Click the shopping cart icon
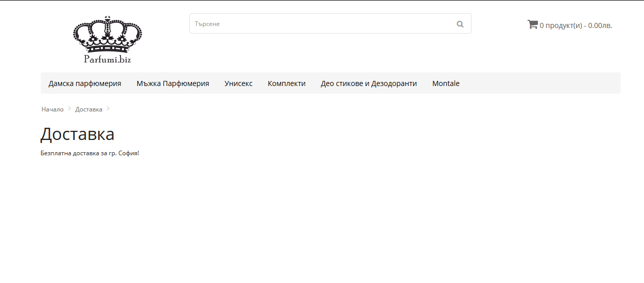 coord(533,24)
